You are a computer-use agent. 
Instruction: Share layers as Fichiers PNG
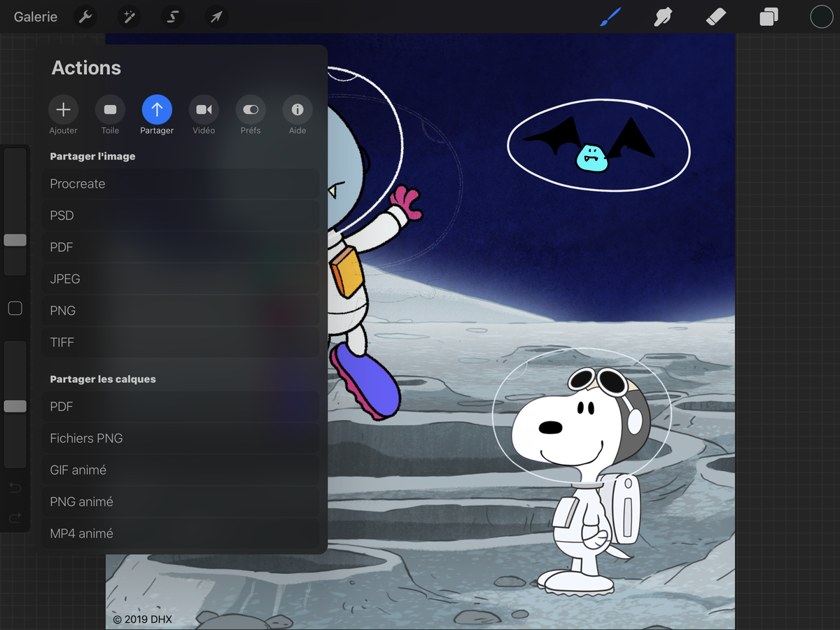tap(181, 438)
